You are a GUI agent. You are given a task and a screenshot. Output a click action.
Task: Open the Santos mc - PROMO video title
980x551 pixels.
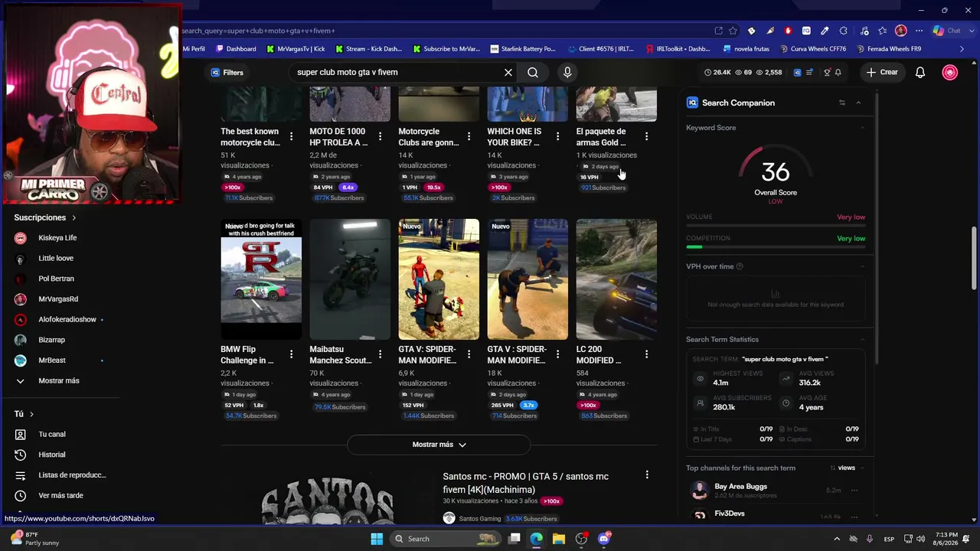coord(526,483)
